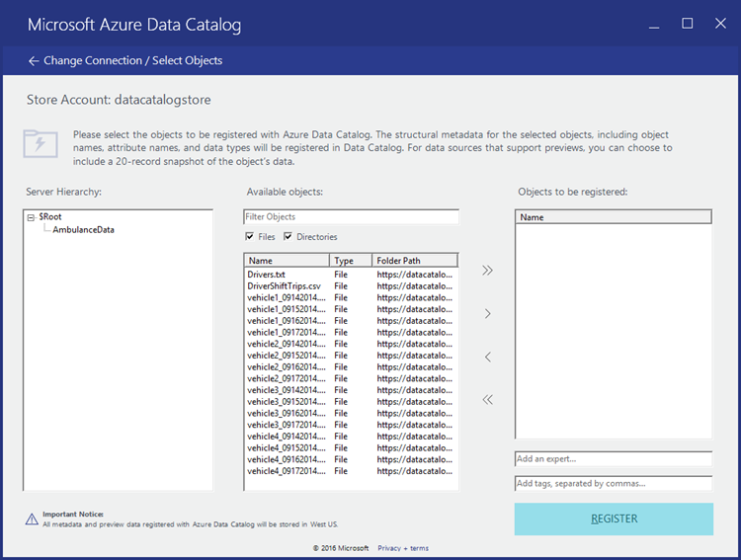Select the vehicle1_09142014 file
The height and width of the screenshot is (560, 741).
(350, 297)
